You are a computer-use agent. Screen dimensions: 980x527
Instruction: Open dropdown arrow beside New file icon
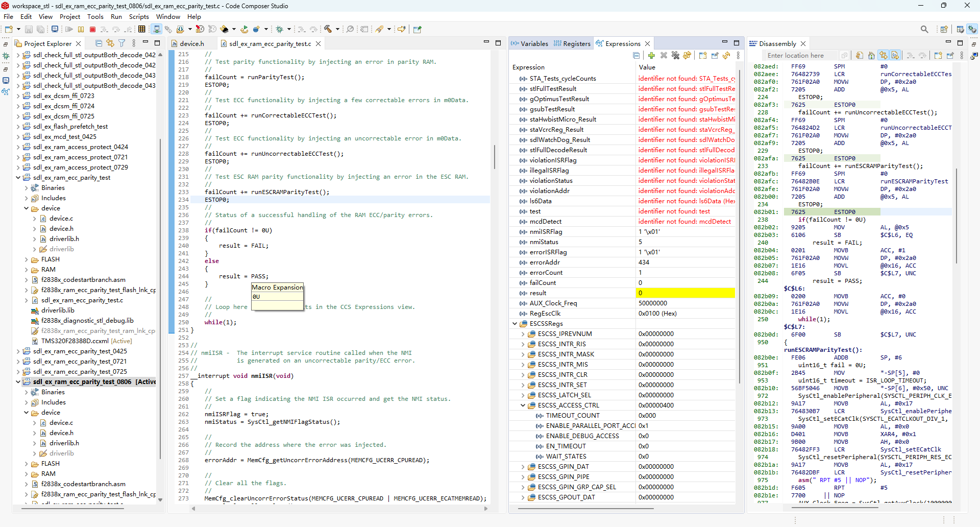[x=18, y=29]
